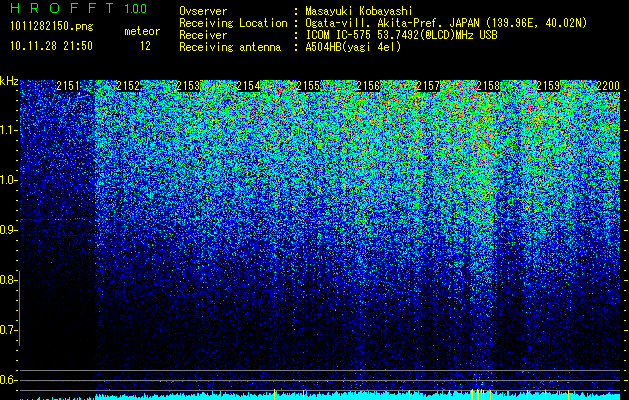This screenshot has width=629, height=400.
Task: Click the 2156 time marker
Action: (368, 86)
